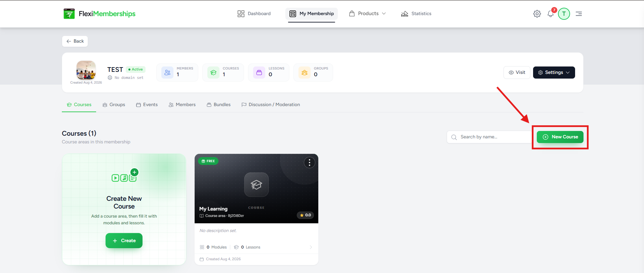Expand the Settings dropdown button
The image size is (644, 273).
pos(554,73)
